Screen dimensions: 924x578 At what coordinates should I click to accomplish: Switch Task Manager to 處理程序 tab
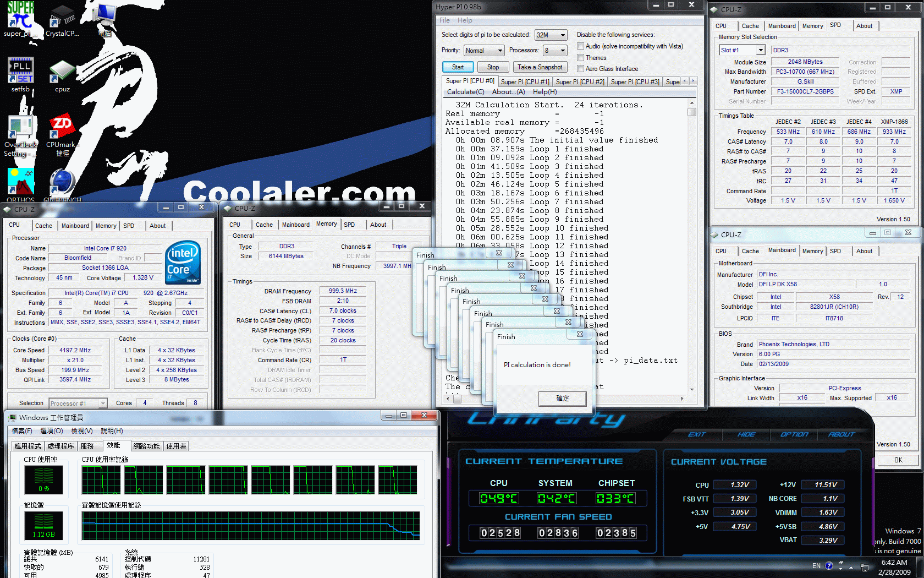(61, 446)
